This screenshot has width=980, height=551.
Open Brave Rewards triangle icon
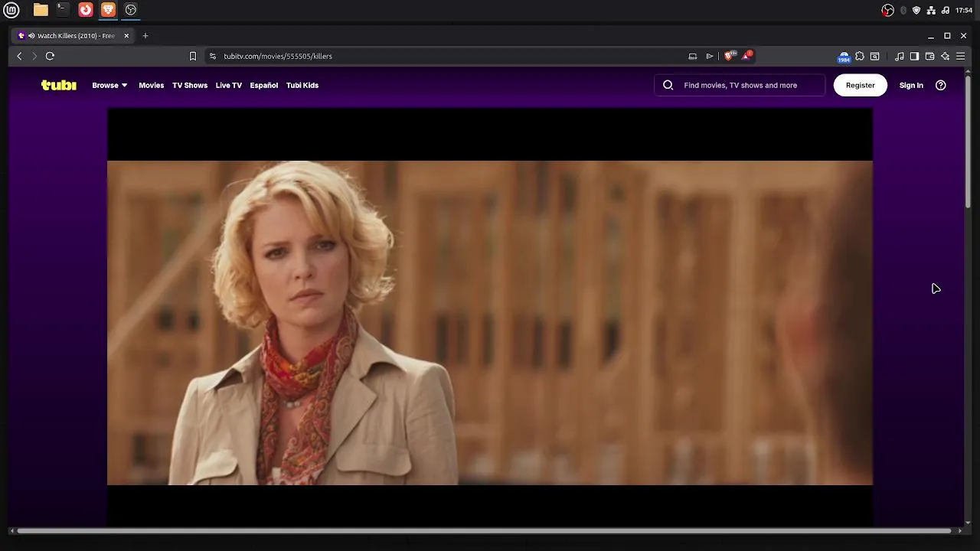tap(746, 56)
